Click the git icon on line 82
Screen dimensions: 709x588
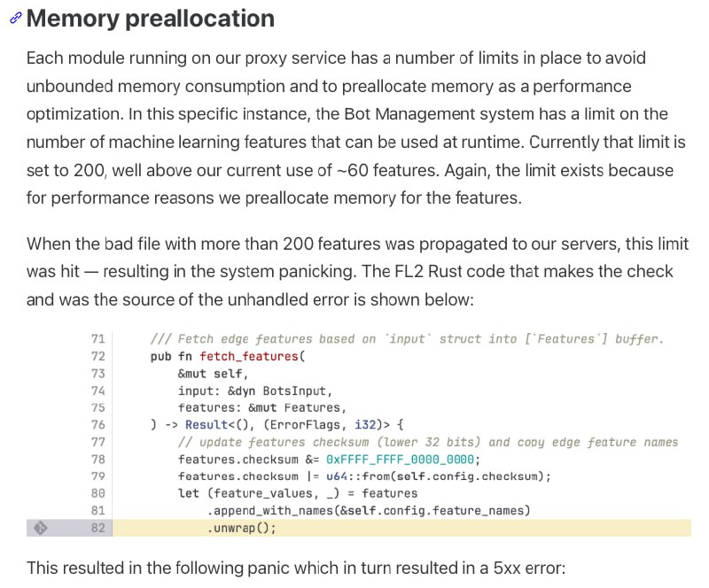click(40, 528)
